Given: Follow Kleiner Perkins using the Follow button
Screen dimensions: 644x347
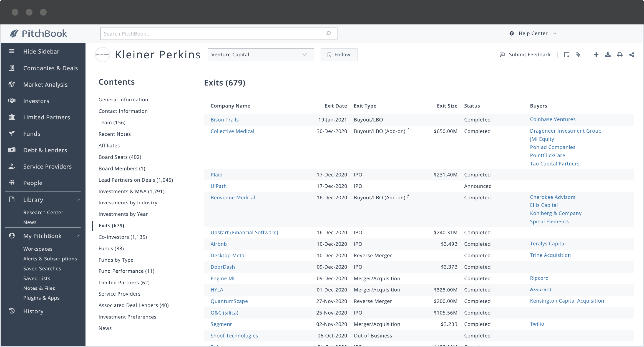Looking at the screenshot, I should click(339, 54).
